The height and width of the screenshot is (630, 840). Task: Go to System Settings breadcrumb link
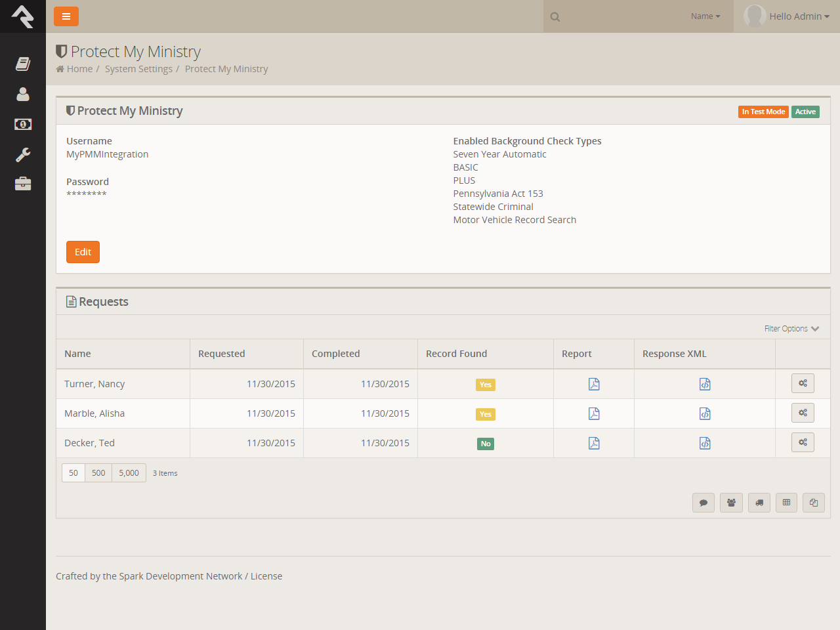click(138, 69)
